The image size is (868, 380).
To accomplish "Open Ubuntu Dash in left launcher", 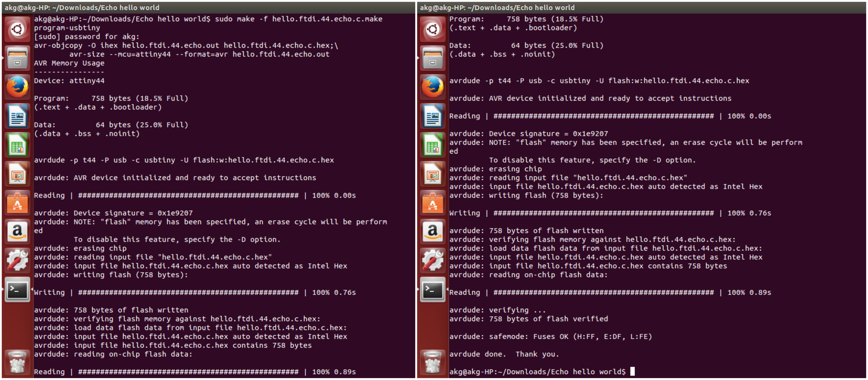I will pos(18,29).
